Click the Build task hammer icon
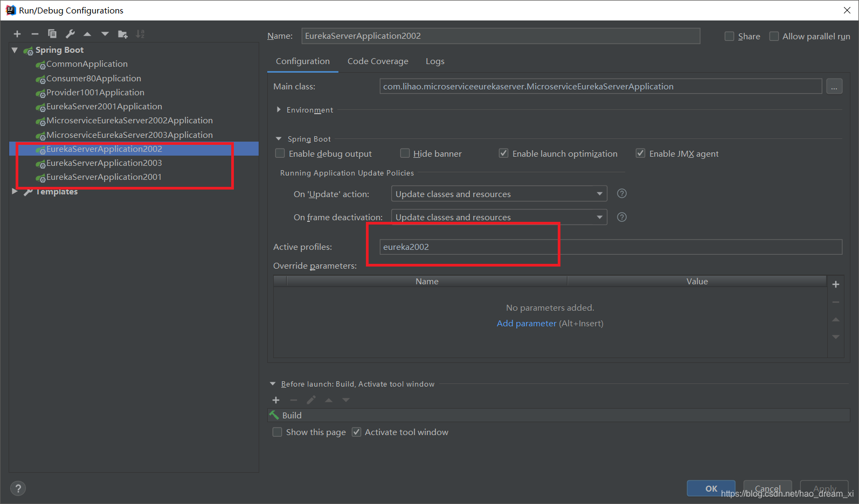 tap(274, 415)
